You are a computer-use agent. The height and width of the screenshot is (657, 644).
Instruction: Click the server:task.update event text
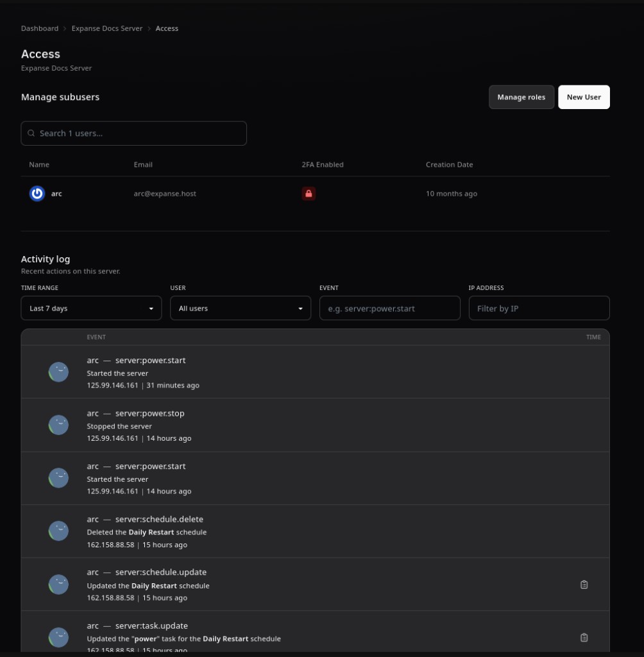click(x=151, y=626)
